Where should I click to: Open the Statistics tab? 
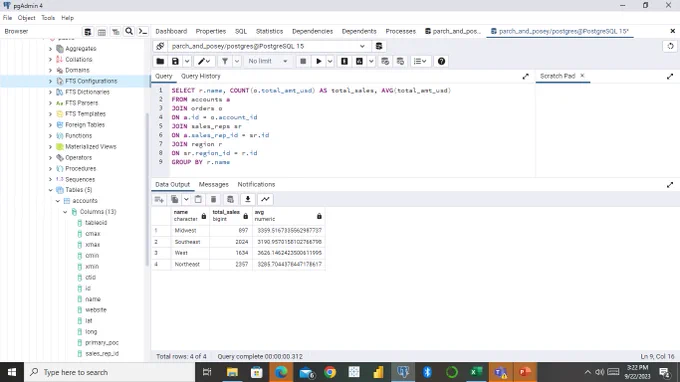pyautogui.click(x=269, y=31)
